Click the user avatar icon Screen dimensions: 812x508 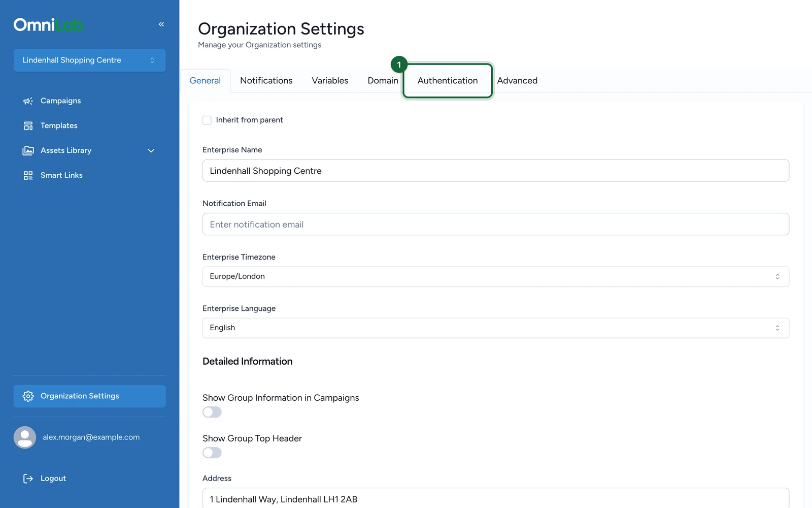25,437
